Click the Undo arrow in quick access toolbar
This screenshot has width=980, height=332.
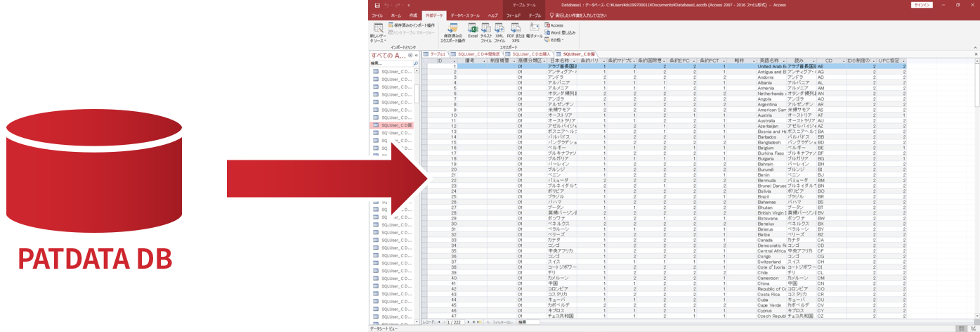(386, 5)
